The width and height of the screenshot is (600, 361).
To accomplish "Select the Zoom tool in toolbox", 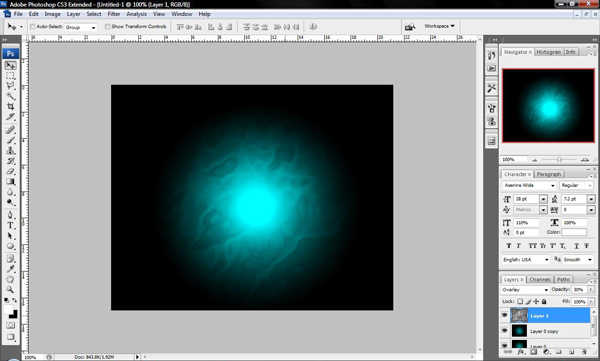I will click(10, 289).
